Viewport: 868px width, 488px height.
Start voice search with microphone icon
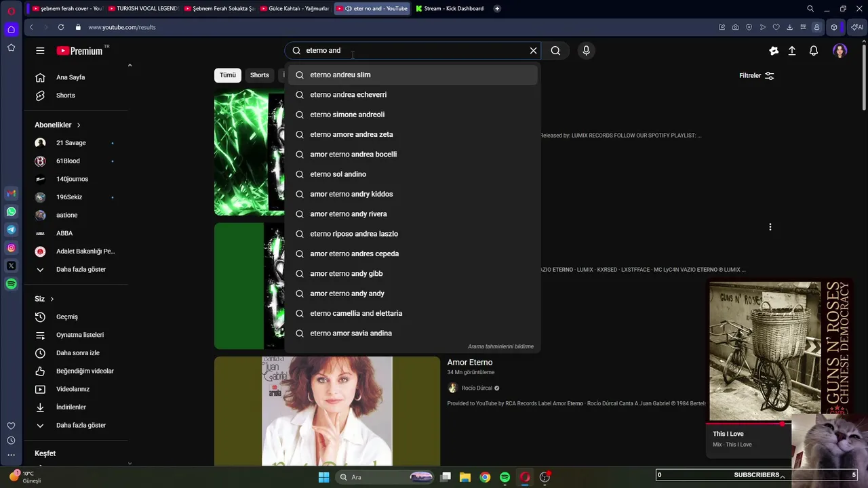(x=586, y=50)
